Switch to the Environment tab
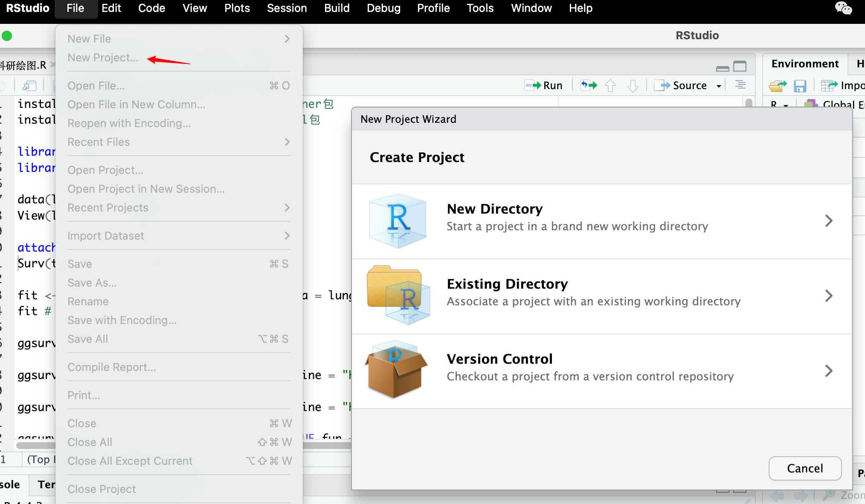865x504 pixels. [805, 64]
